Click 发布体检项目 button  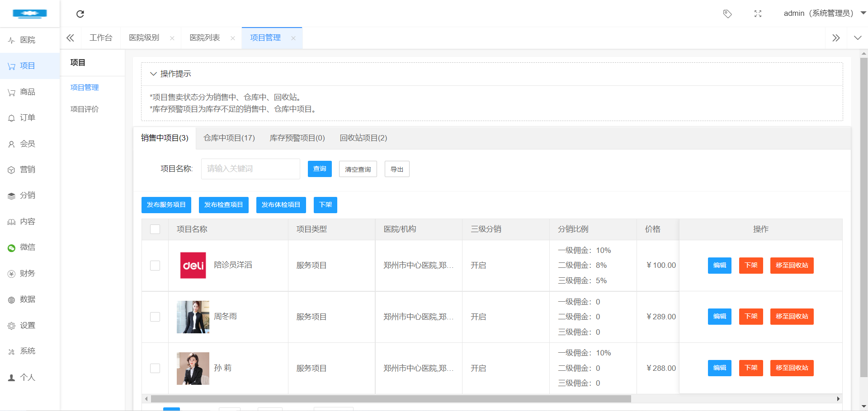coord(281,205)
